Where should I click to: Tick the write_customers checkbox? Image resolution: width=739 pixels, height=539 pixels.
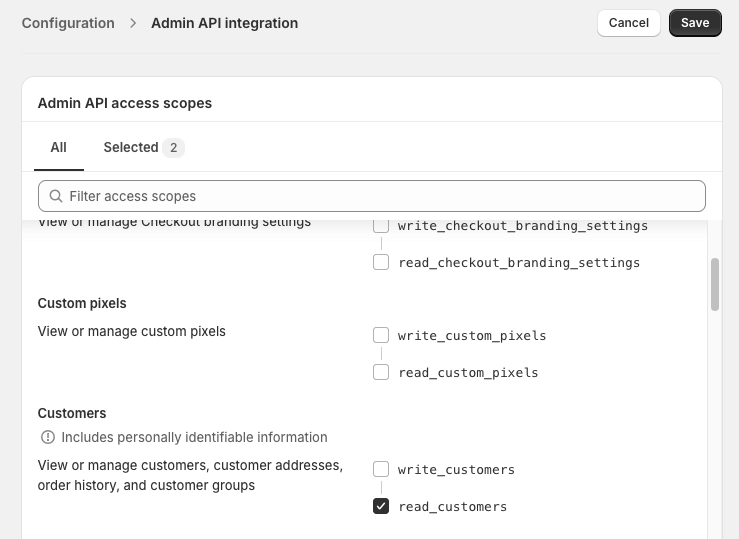[381, 469]
